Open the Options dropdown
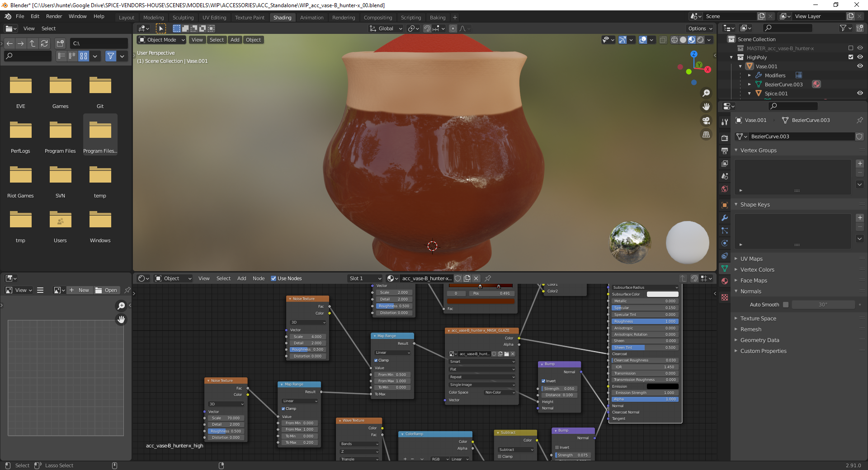 (700, 28)
